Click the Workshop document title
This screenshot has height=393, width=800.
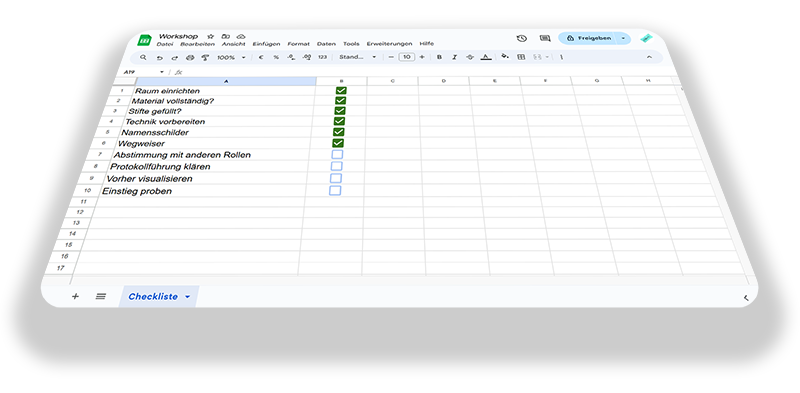[x=178, y=36]
